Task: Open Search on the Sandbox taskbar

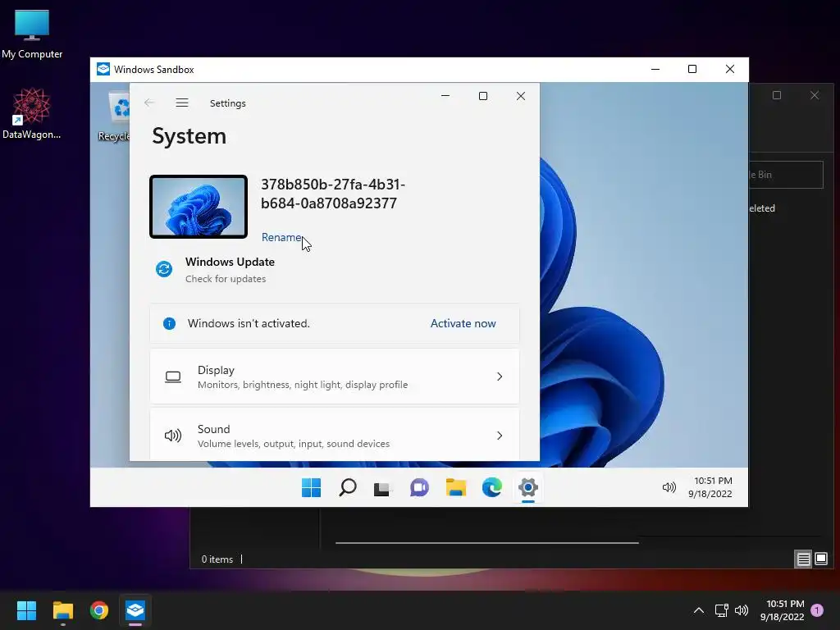Action: pyautogui.click(x=348, y=487)
